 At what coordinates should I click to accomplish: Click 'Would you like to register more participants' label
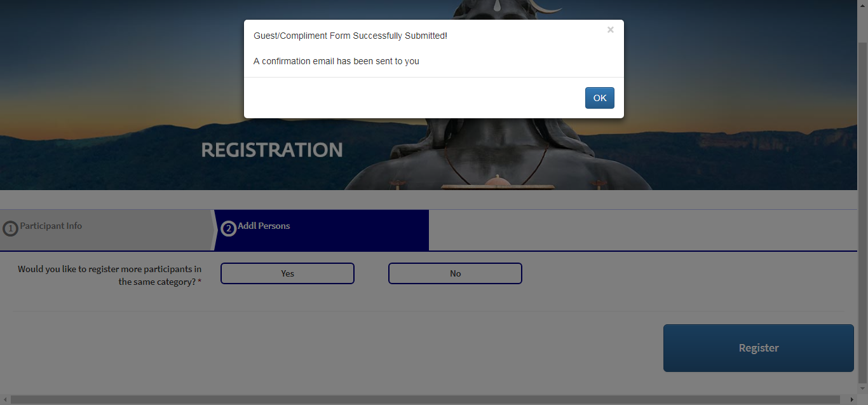click(109, 275)
